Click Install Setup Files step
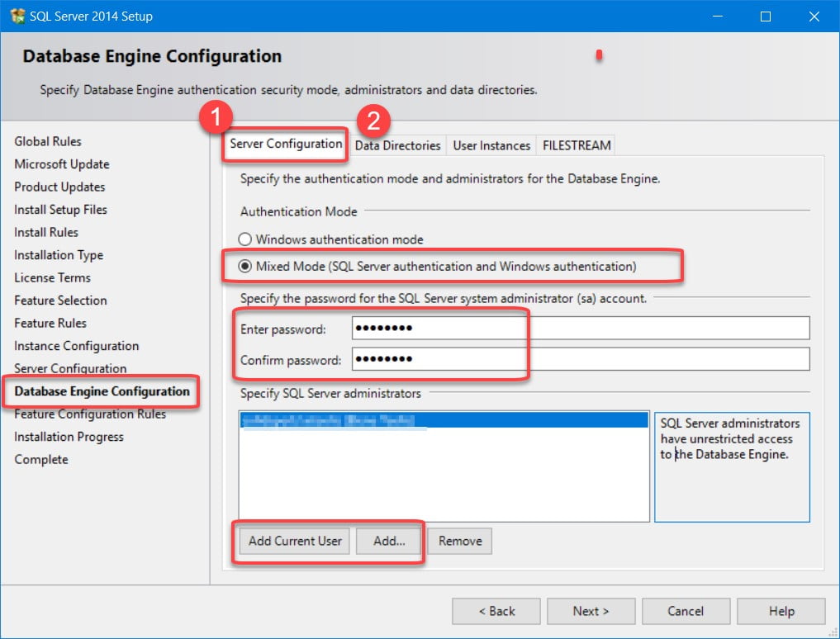Screen dimensions: 840x639 click(60, 210)
